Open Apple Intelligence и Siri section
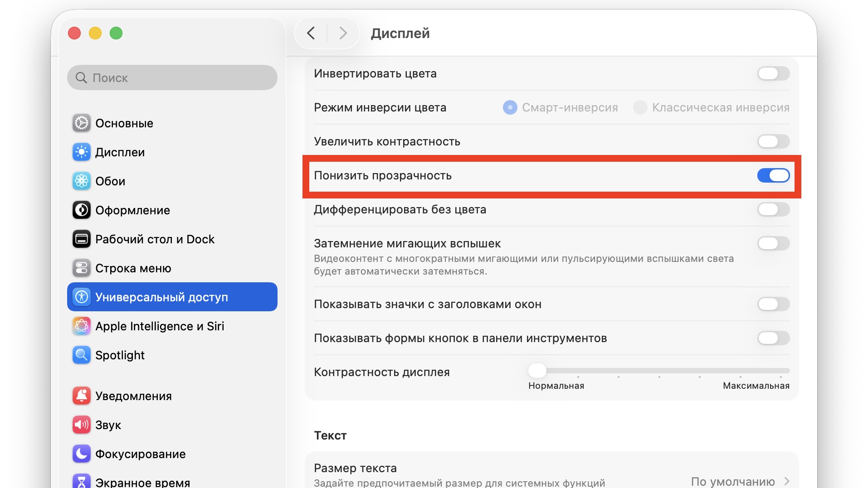This screenshot has height=488, width=868. [172, 326]
